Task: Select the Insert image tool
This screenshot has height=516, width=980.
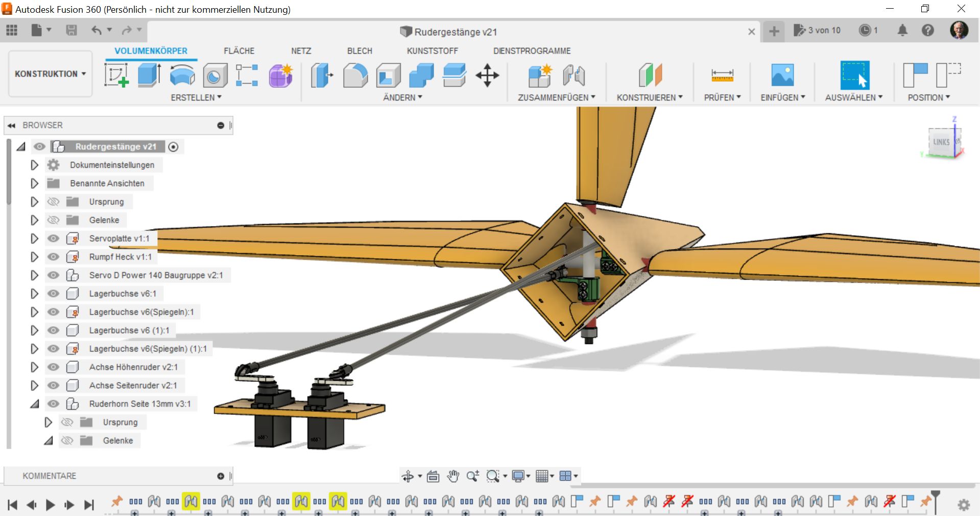Action: tap(782, 75)
